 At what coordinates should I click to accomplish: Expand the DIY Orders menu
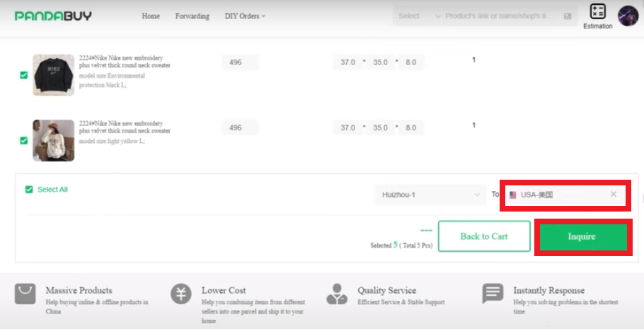coord(245,16)
